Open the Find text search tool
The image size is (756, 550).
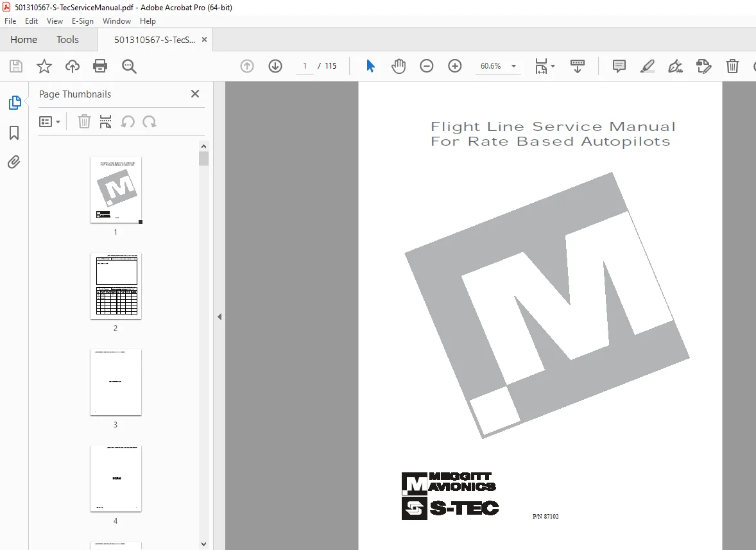coord(129,66)
